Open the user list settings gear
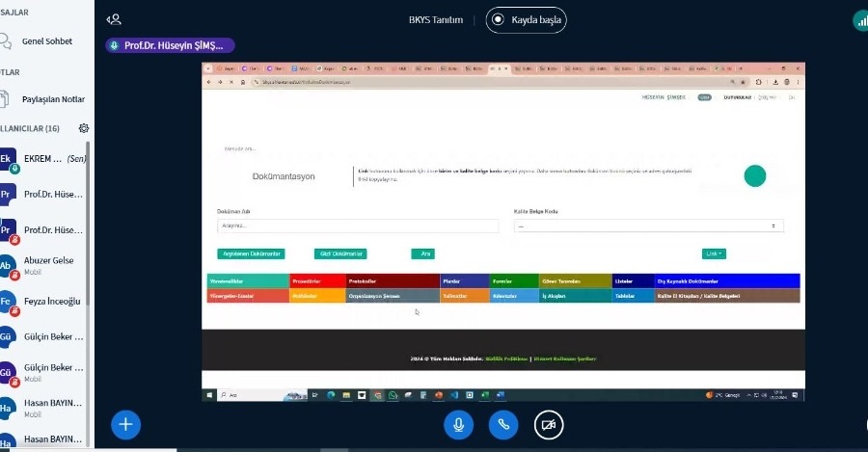 point(84,128)
